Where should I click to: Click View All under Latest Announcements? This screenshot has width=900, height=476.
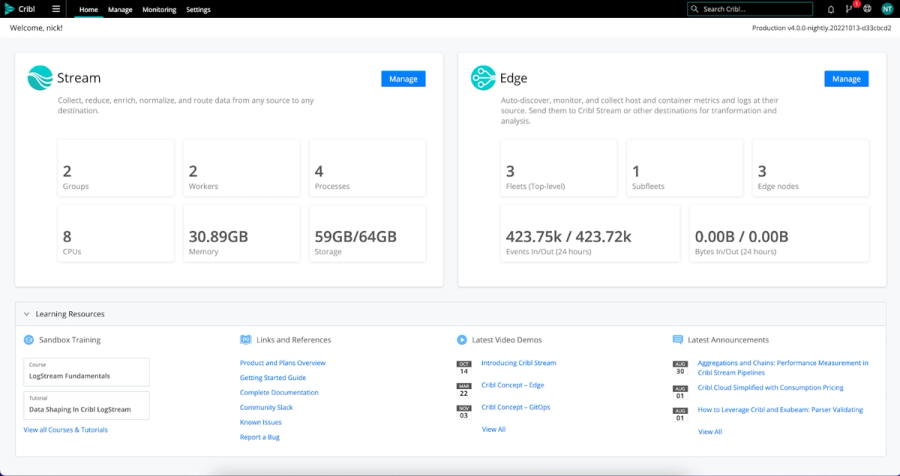[x=710, y=432]
